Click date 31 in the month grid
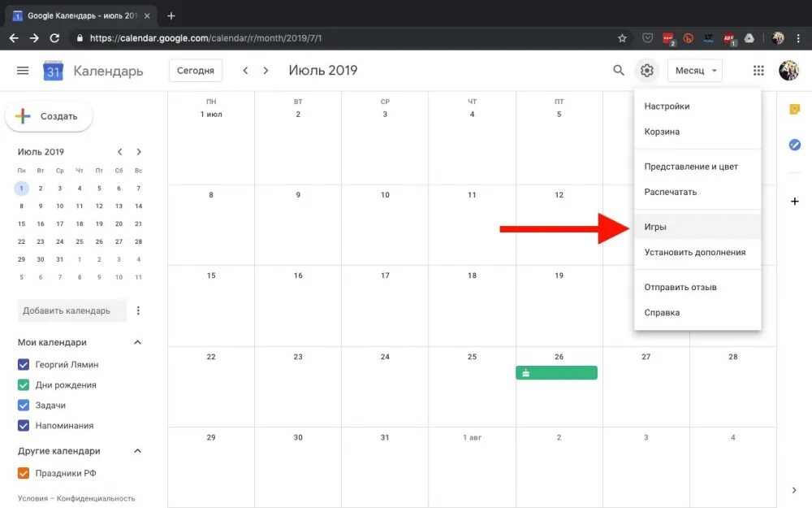Image resolution: width=812 pixels, height=508 pixels. point(385,437)
